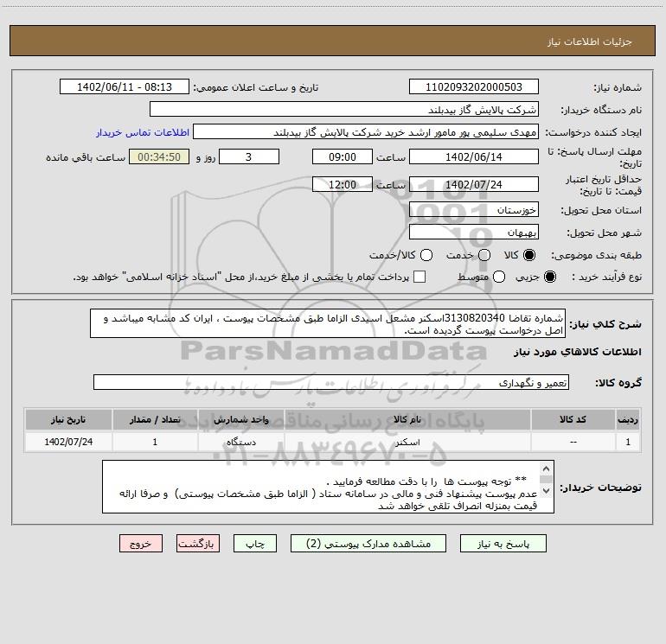
Task: Click the خروج exit button
Action: pos(141,544)
